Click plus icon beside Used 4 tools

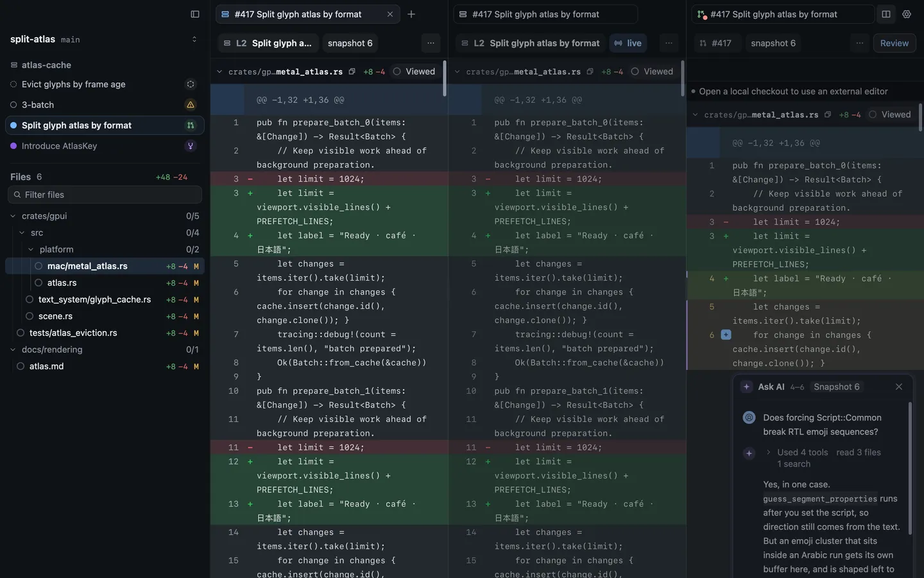(x=749, y=453)
